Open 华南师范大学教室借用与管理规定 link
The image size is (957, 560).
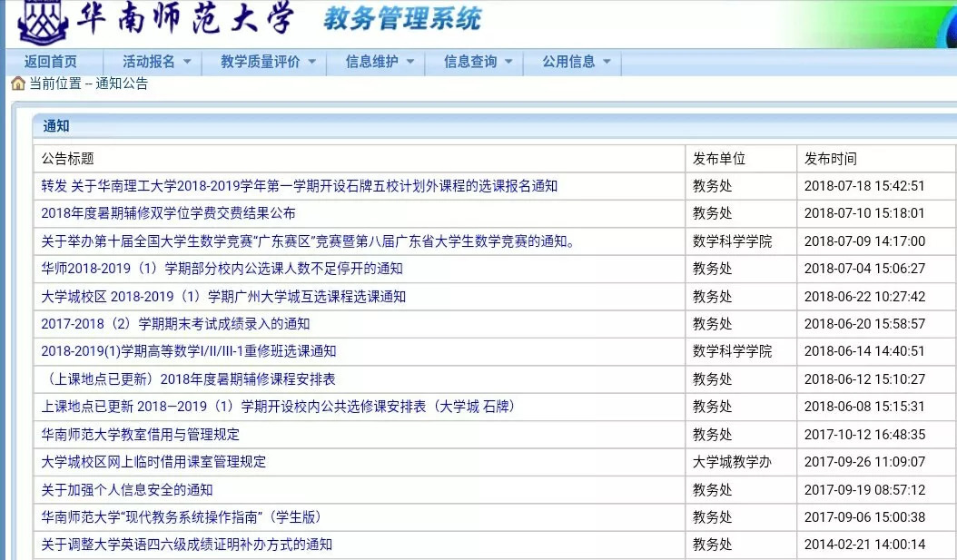coord(141,435)
